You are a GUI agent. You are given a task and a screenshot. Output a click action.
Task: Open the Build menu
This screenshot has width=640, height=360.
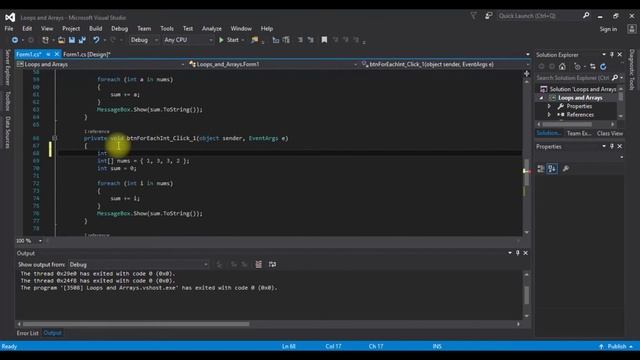(x=96, y=29)
